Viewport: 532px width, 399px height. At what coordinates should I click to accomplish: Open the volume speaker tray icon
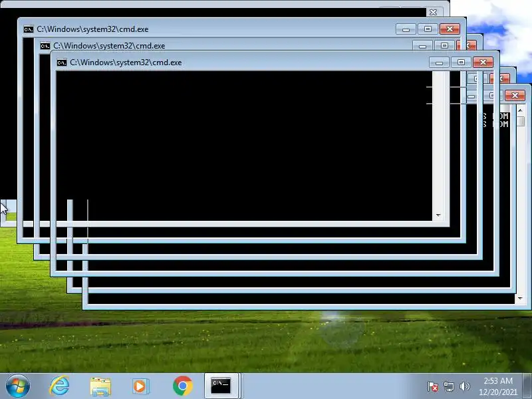pyautogui.click(x=464, y=386)
